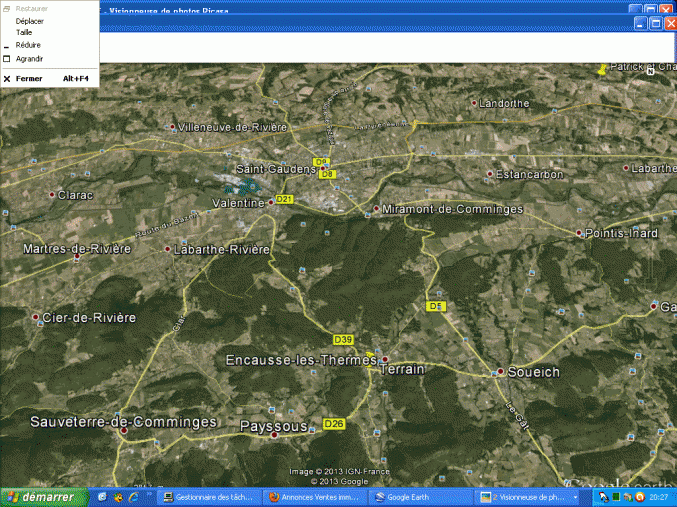Click the Pointis-Inard place label
This screenshot has height=507, width=677.
pos(621,234)
